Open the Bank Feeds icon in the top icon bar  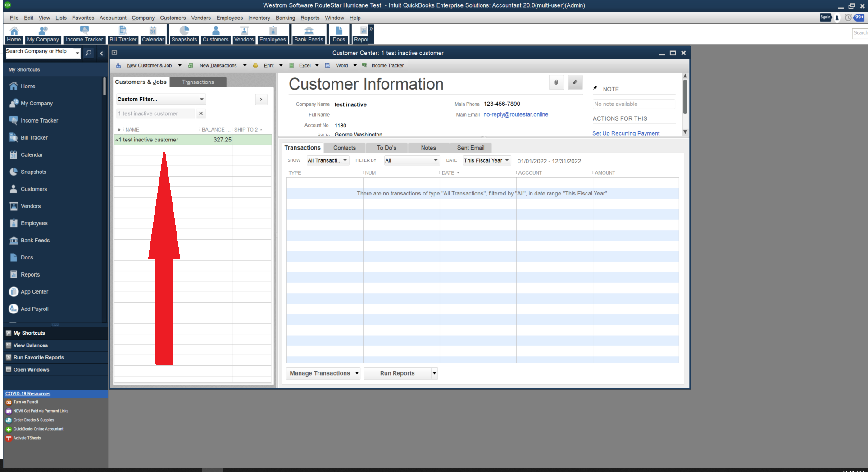click(x=309, y=35)
